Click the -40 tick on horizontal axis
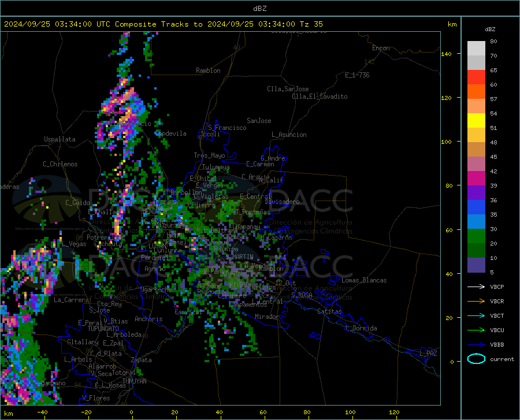The image size is (520, 420). 42,412
